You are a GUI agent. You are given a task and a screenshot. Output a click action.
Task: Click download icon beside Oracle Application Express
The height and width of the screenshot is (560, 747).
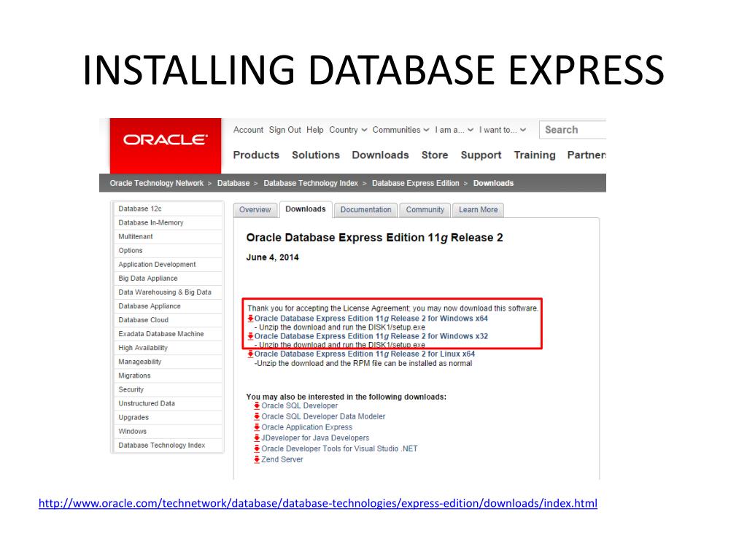pyautogui.click(x=257, y=427)
